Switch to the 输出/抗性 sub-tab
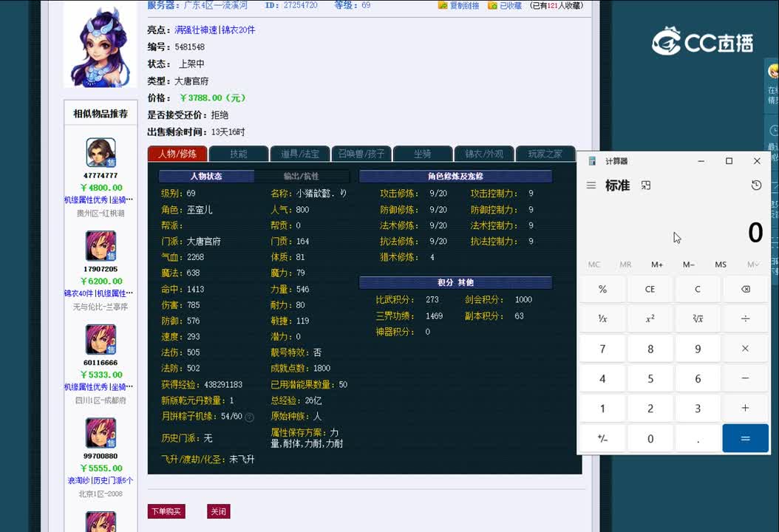The width and height of the screenshot is (779, 532). tap(302, 177)
